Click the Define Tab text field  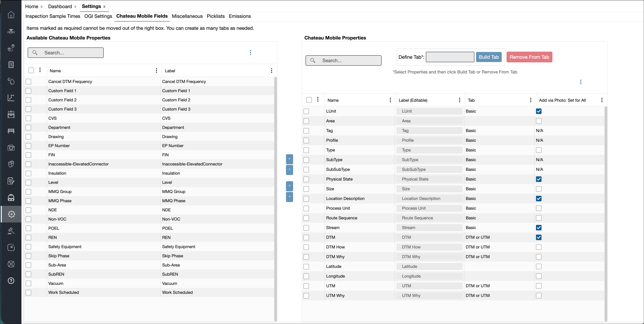point(450,57)
